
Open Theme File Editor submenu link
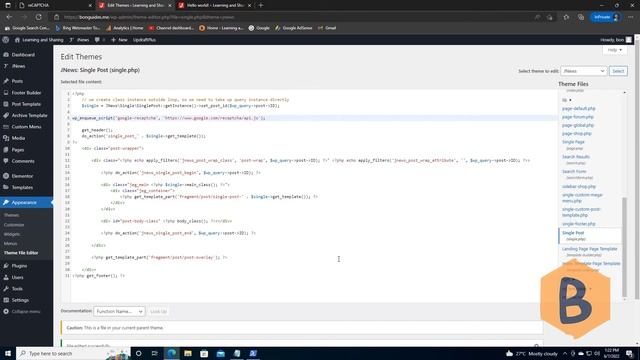[21, 253]
